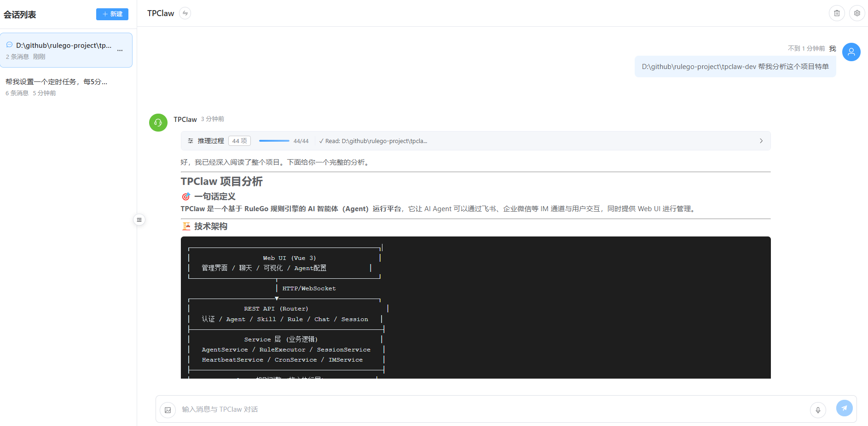Click 'REST API (Router)' text in diagram
The height and width of the screenshot is (426, 868).
[x=276, y=309]
